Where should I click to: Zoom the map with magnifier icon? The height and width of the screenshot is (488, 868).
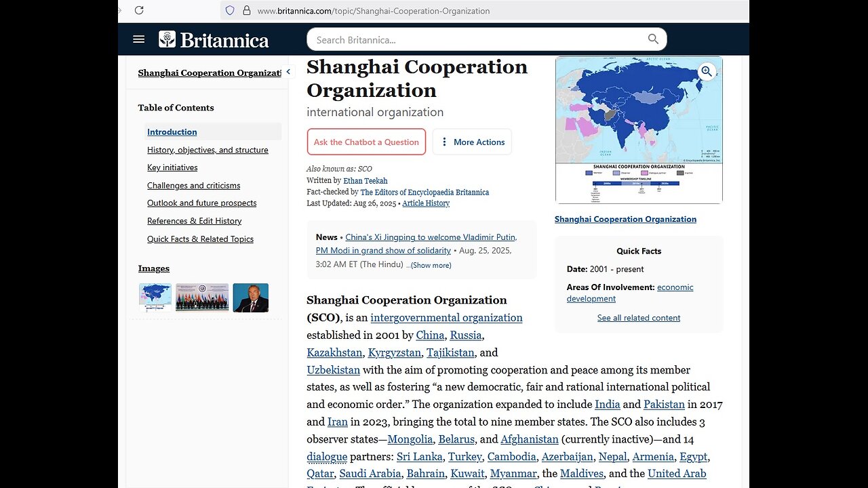(707, 71)
